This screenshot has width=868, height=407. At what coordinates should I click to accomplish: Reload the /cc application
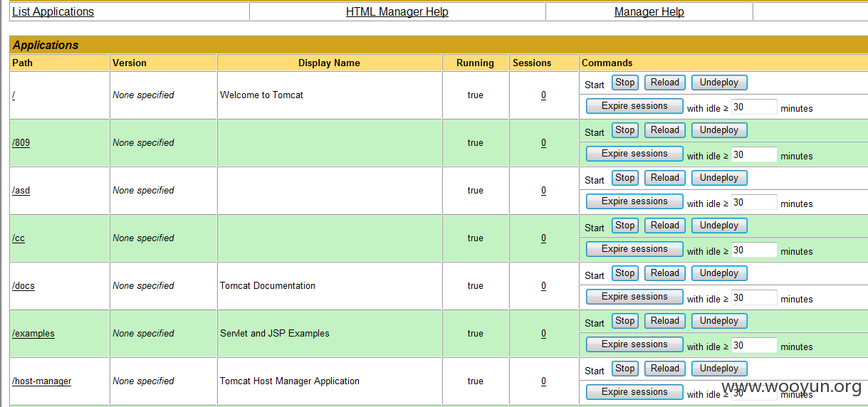(x=665, y=226)
